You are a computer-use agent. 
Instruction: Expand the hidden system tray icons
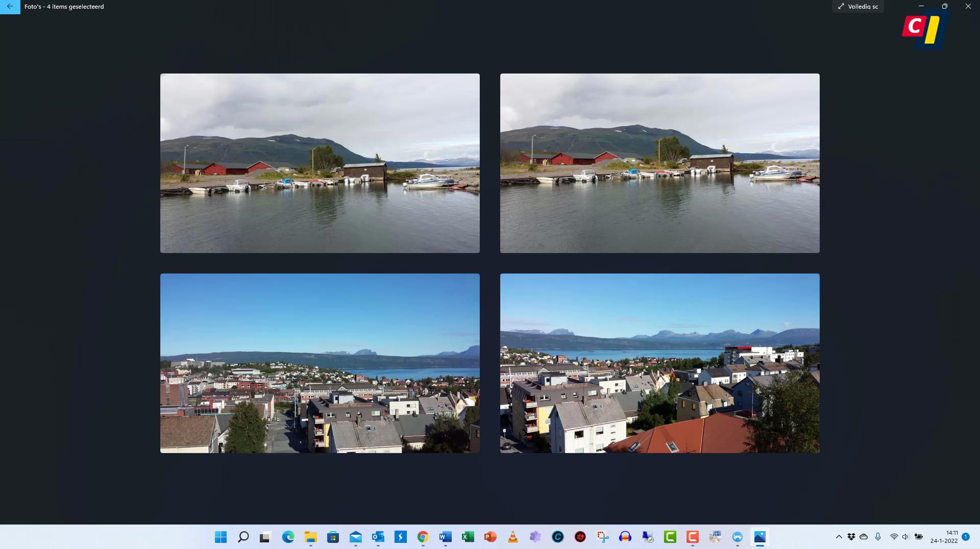pos(839,537)
